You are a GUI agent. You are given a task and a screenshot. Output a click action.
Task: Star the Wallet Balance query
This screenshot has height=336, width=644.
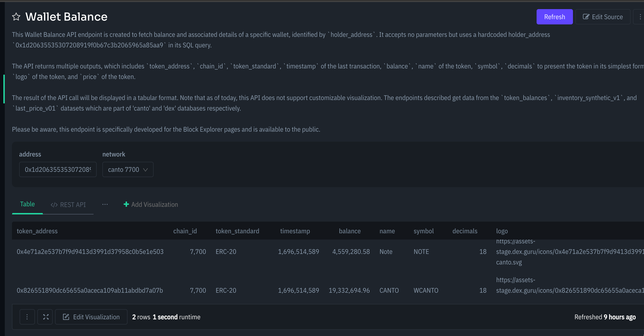click(16, 17)
